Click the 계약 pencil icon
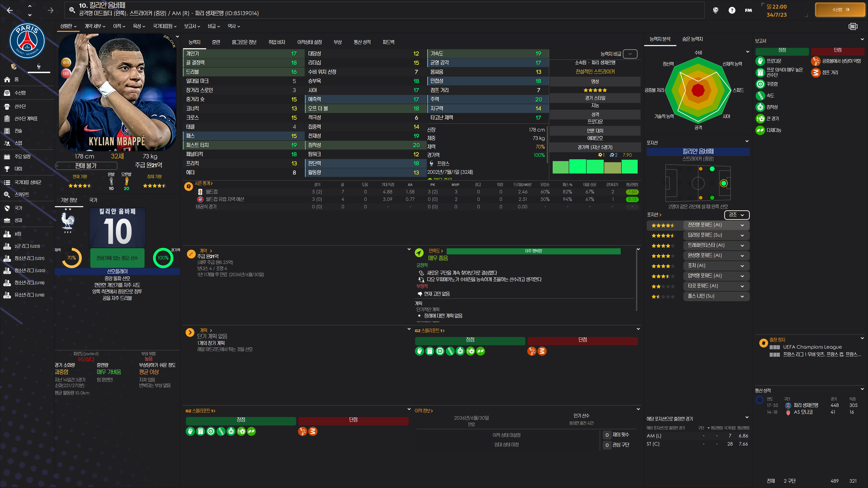868x488 pixels. [191, 254]
